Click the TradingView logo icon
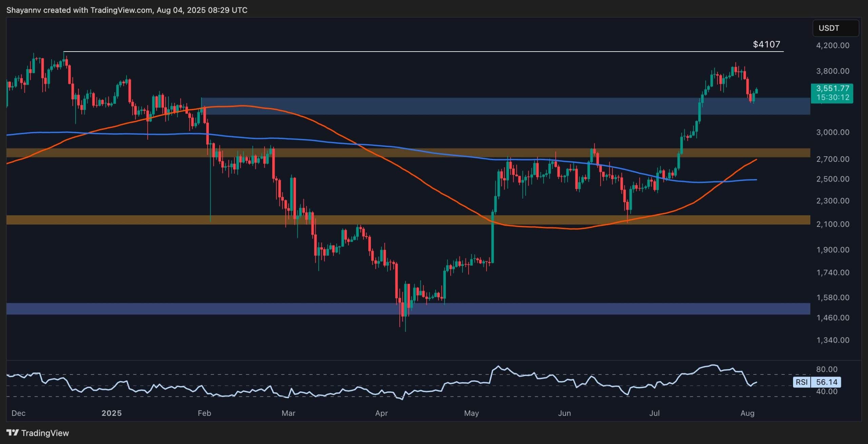The image size is (868, 444). tap(13, 433)
